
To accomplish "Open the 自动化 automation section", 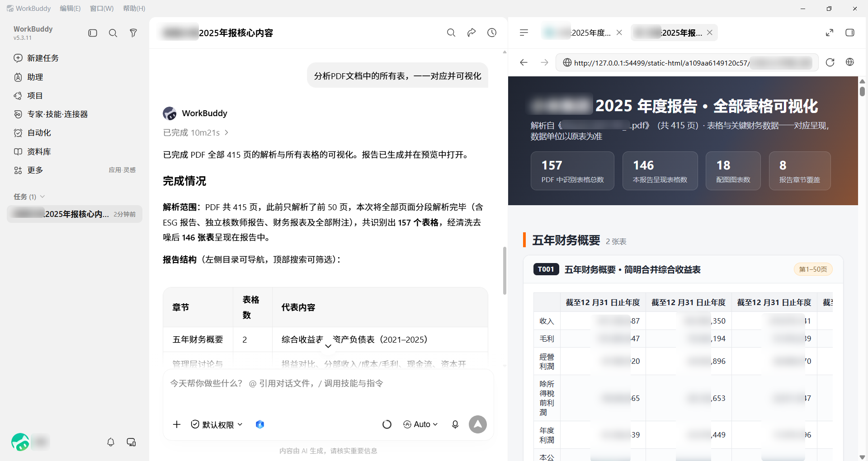I will (32, 133).
